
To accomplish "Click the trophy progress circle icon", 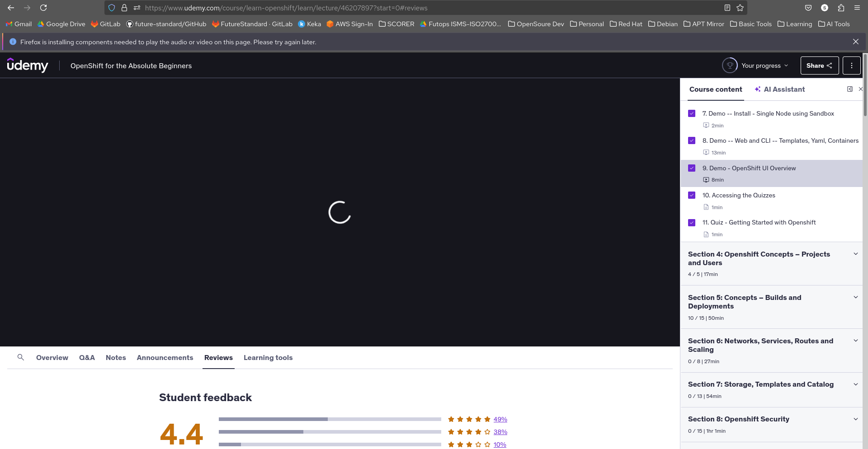I will pos(730,65).
